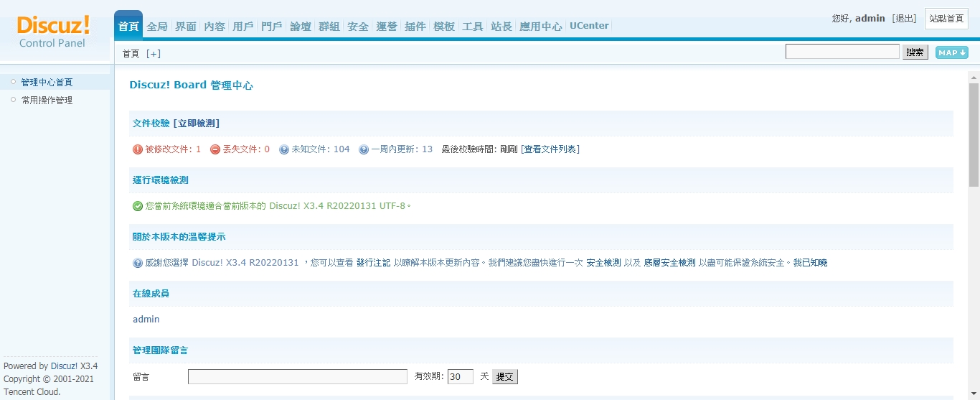Click the 站點首頁 button
The image size is (980, 400).
click(x=946, y=19)
